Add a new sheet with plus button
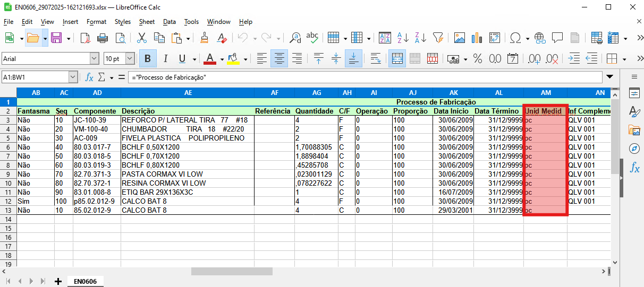Viewport: 644px width, 287px height. [x=58, y=281]
